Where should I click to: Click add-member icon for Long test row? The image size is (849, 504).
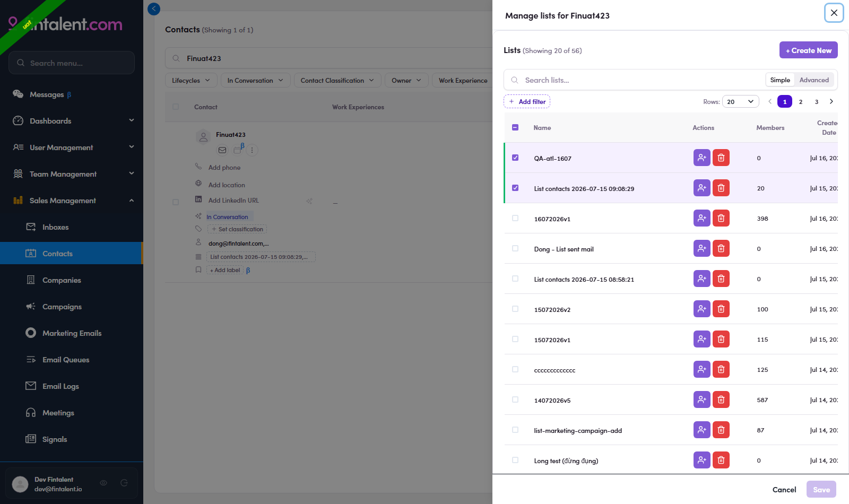click(x=701, y=460)
